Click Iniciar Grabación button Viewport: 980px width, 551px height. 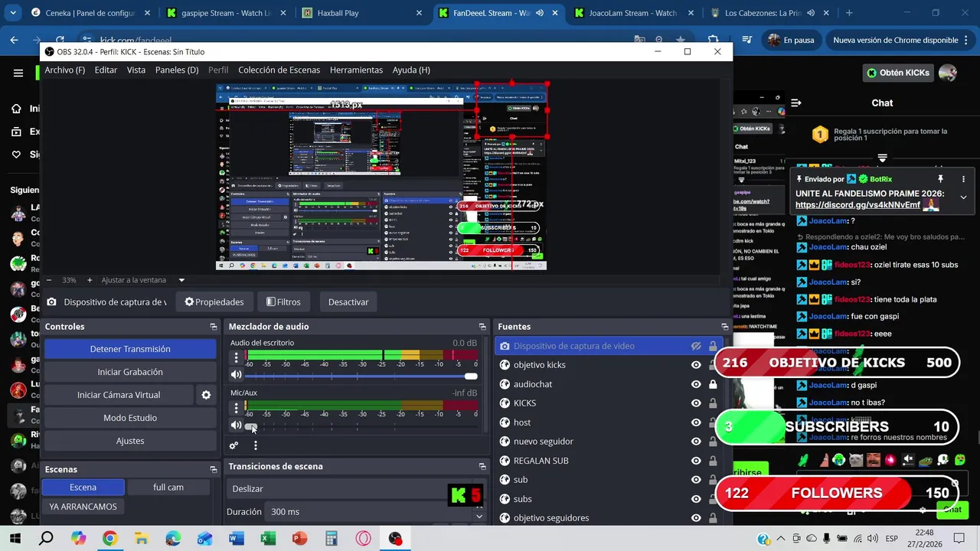click(x=130, y=372)
